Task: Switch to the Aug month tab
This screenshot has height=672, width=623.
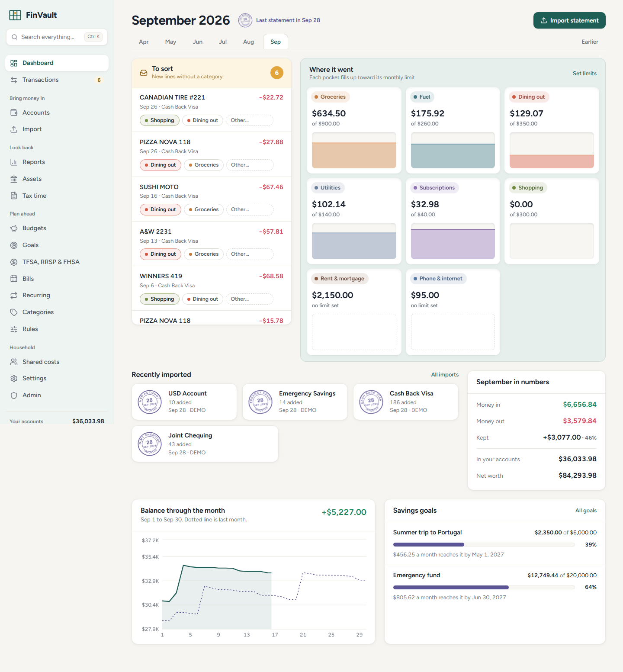Action: click(249, 42)
